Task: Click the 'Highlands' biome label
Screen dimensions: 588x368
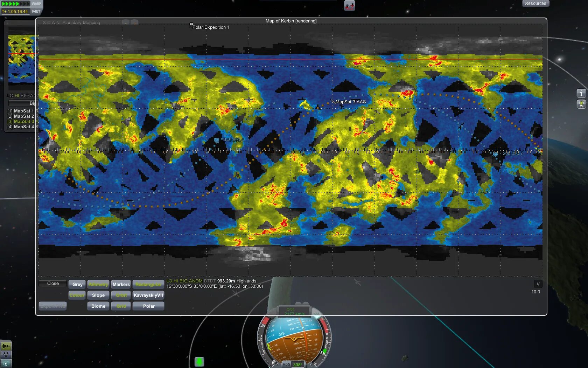Action: [x=246, y=281]
